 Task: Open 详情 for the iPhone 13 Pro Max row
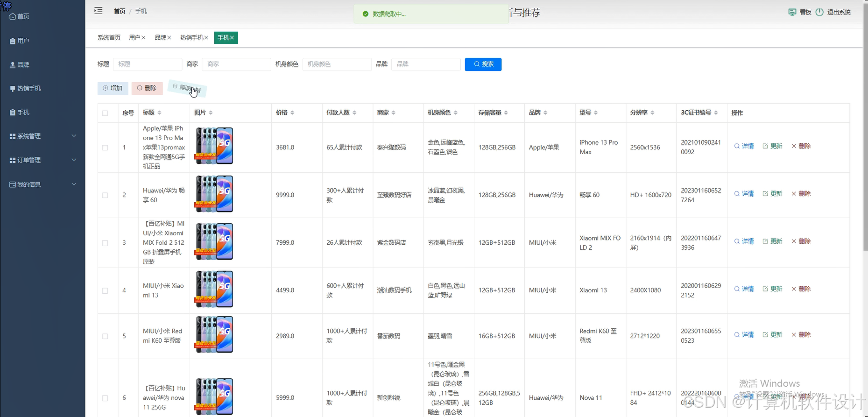tap(744, 146)
